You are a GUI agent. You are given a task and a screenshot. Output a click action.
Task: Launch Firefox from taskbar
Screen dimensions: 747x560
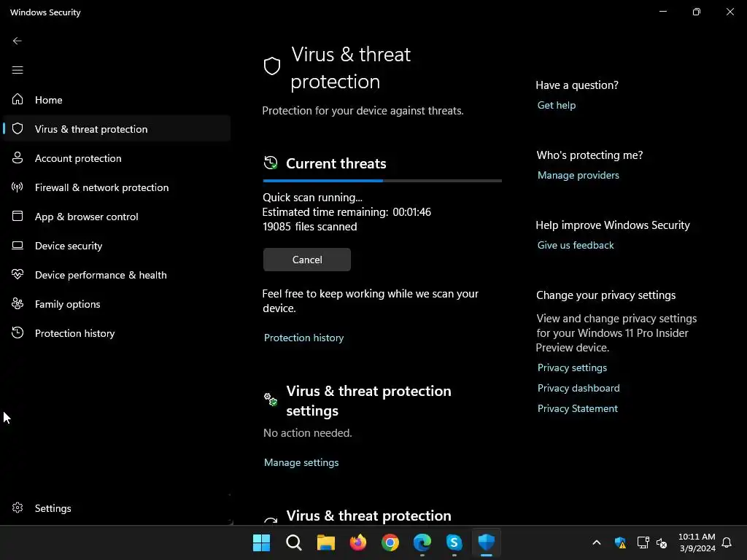pos(357,542)
